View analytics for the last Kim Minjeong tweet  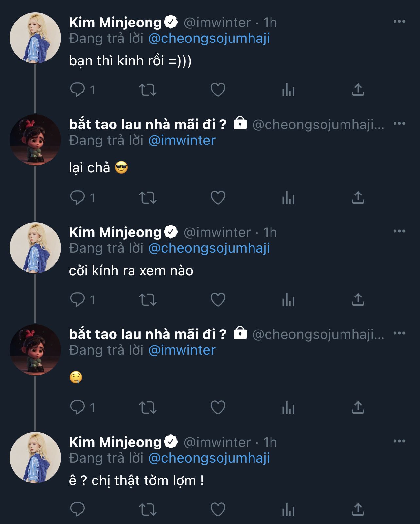[x=288, y=509]
